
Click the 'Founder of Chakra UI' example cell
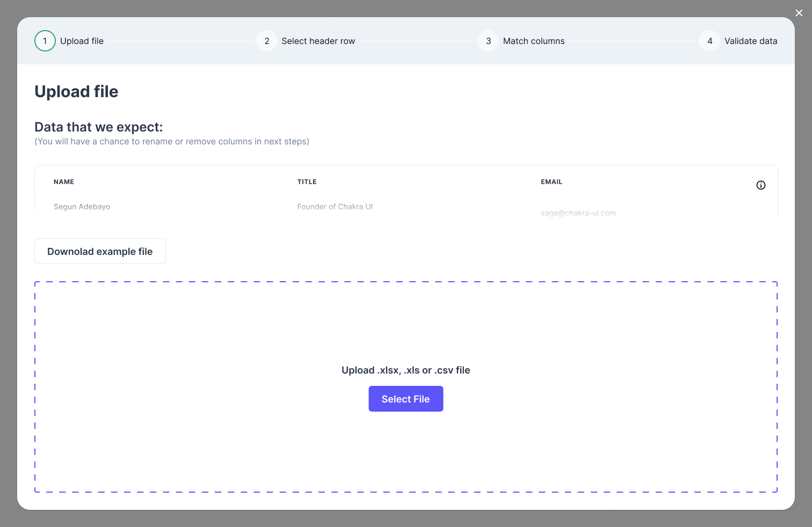click(x=335, y=207)
